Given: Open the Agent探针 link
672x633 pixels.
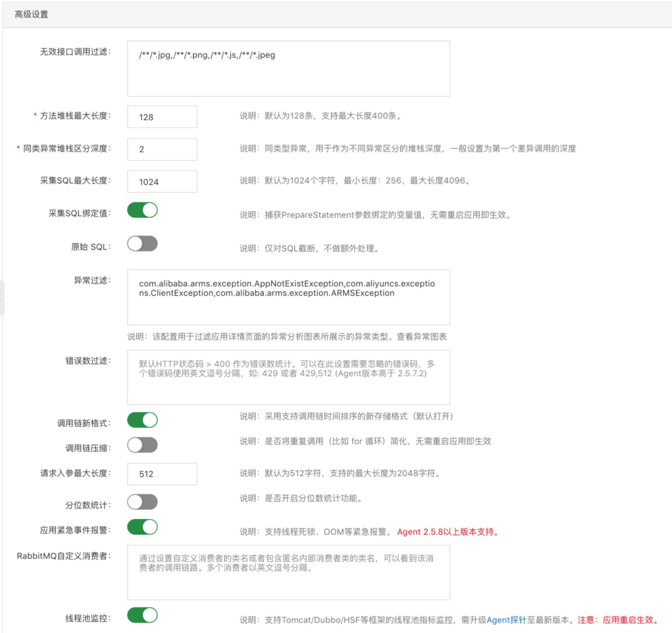Looking at the screenshot, I should (506, 620).
